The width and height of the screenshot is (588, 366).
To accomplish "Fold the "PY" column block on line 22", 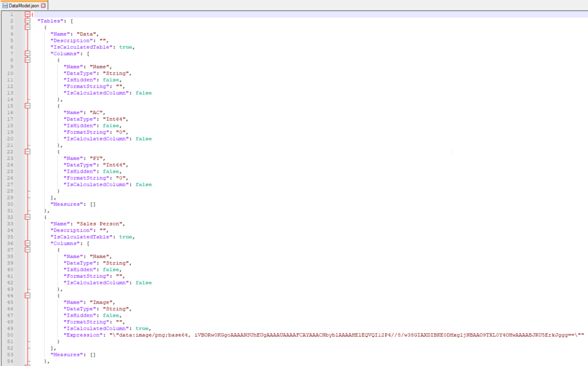I will (27, 151).
